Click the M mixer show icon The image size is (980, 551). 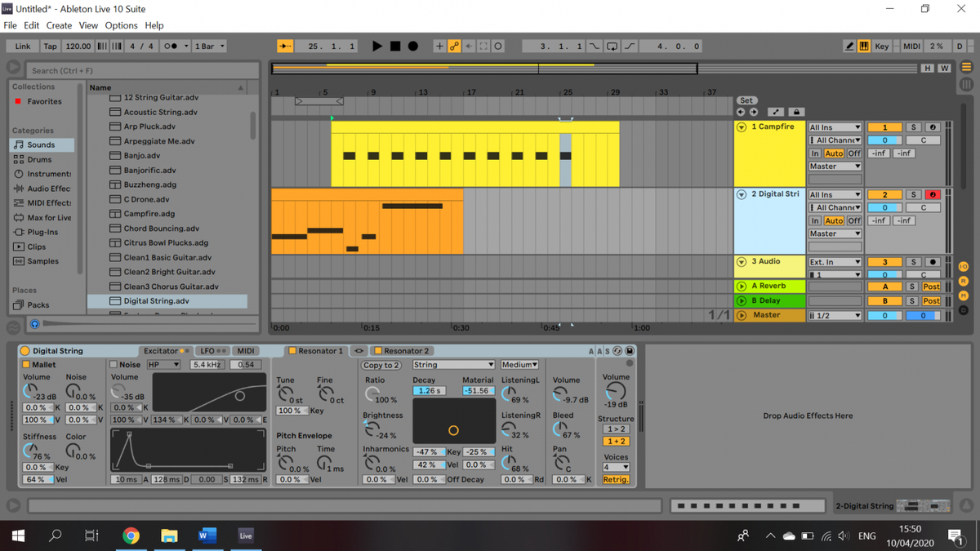point(964,295)
